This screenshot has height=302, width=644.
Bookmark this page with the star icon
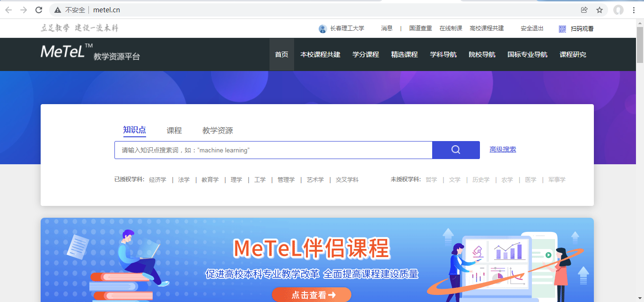pyautogui.click(x=600, y=10)
